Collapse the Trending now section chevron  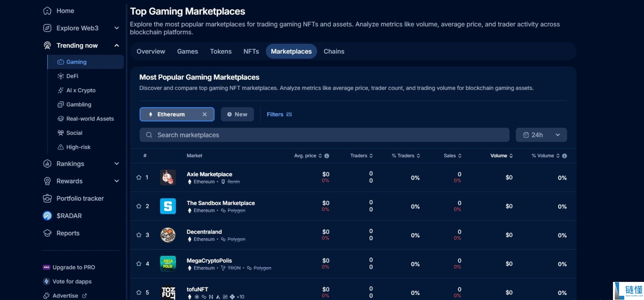click(x=117, y=45)
